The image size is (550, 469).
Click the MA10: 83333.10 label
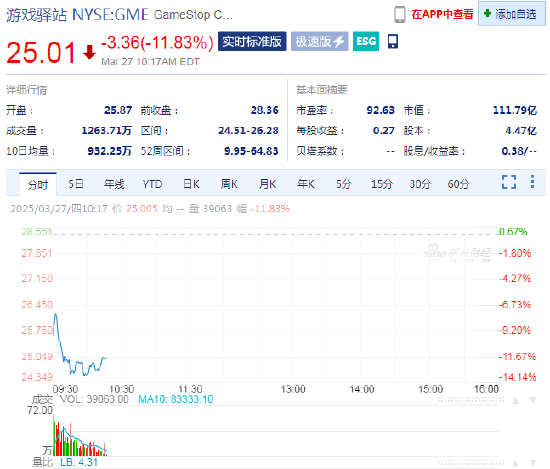pyautogui.click(x=176, y=399)
